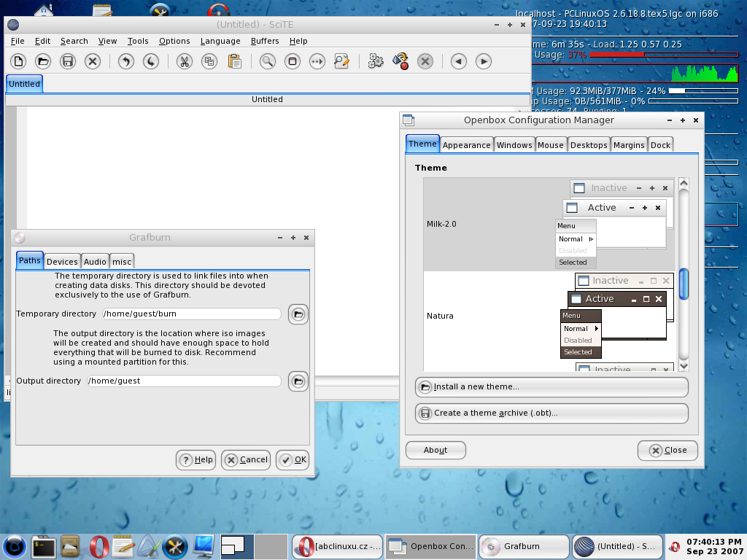Screen dimensions: 747x560
Task: Click the Build icon in SciTE toolbar
Action: [400, 61]
